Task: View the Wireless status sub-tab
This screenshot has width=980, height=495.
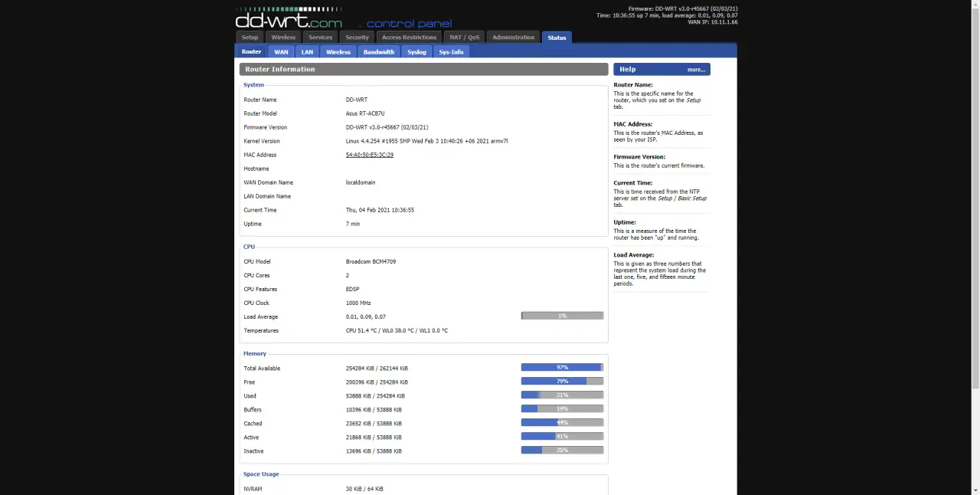Action: tap(338, 51)
